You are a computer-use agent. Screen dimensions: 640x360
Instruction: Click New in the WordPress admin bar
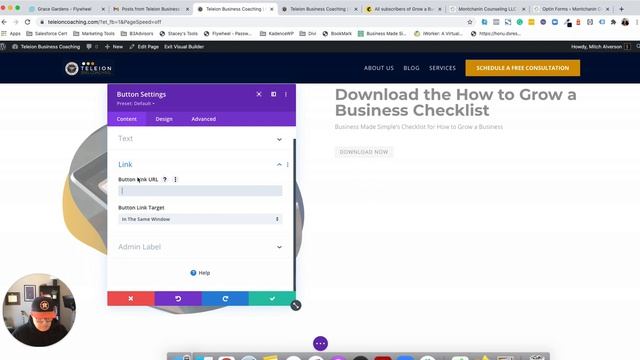point(114,47)
